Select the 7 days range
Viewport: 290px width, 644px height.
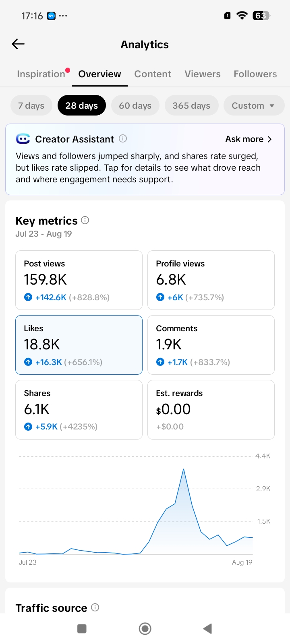click(31, 105)
